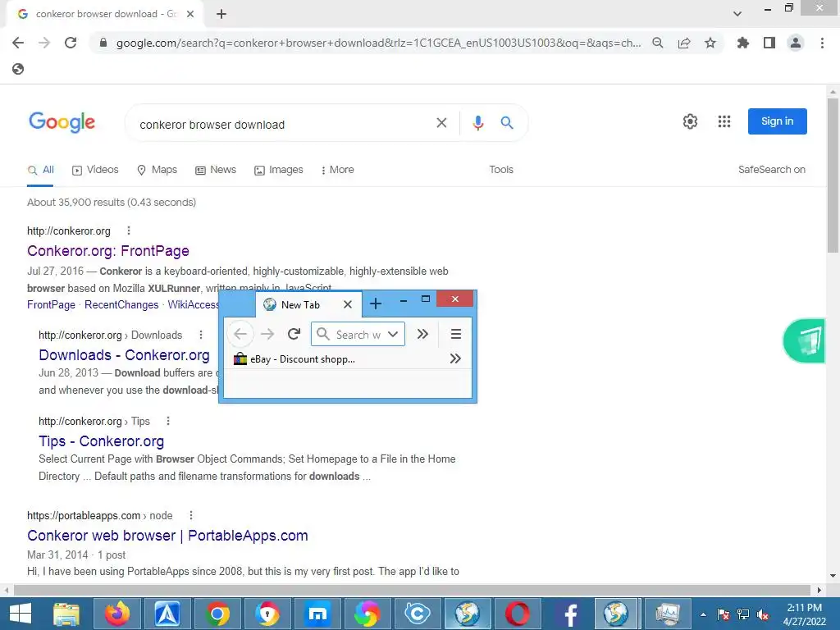This screenshot has height=630, width=840.
Task: Open the eBay - Discount shopping bookmark
Action: pyautogui.click(x=294, y=359)
